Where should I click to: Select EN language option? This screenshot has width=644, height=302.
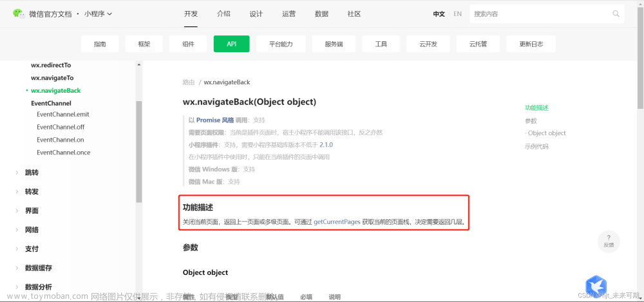click(457, 14)
